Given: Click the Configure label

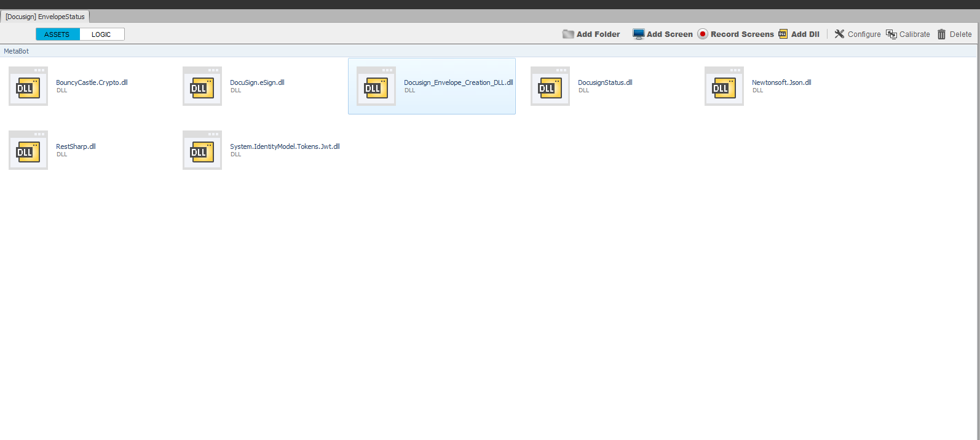Looking at the screenshot, I should (864, 34).
